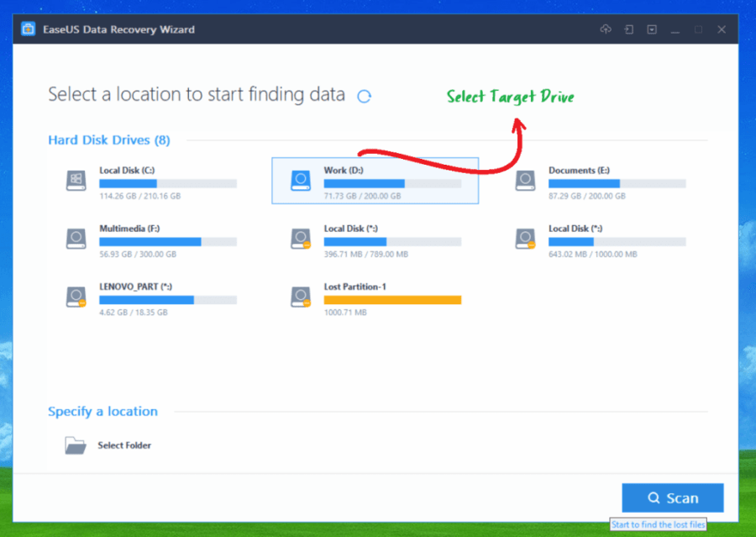Click the LENOVO_PART usage bar
Screen dimensions: 756x537
(168, 300)
